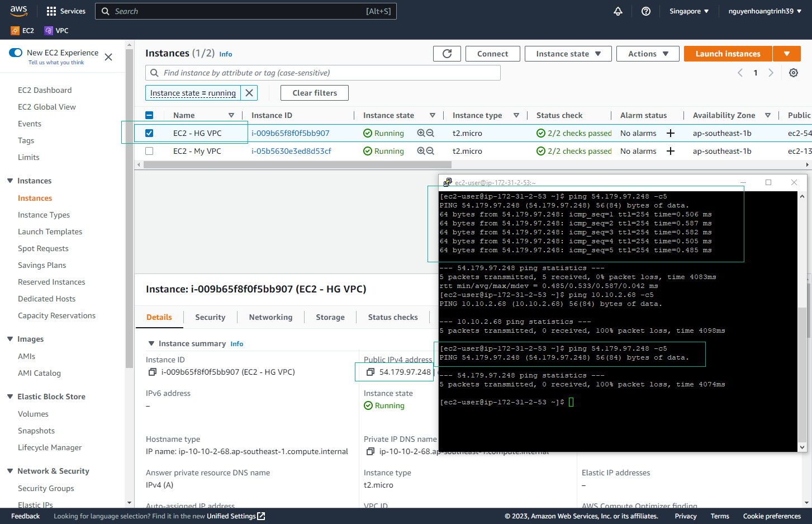
Task: Open instance link i-05b5630e3ed8d53cf
Action: (x=291, y=151)
